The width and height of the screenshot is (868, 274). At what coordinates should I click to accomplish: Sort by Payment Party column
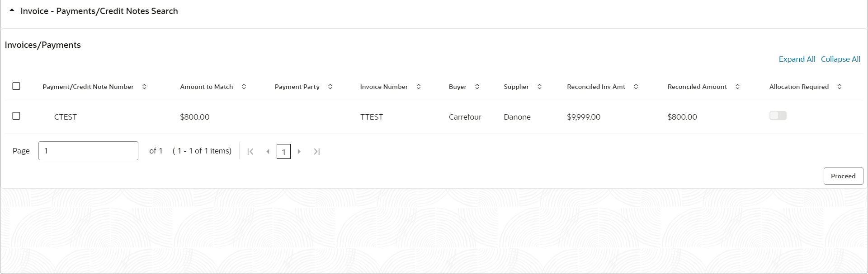(x=330, y=87)
